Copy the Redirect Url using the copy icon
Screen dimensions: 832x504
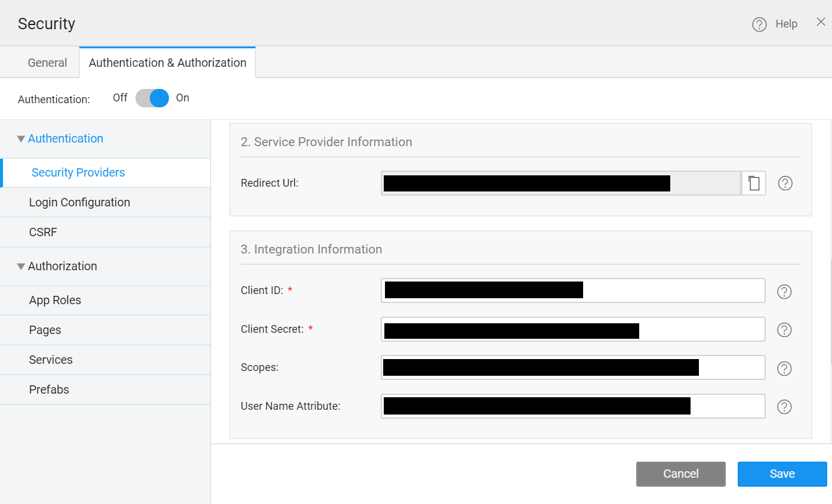coord(754,183)
